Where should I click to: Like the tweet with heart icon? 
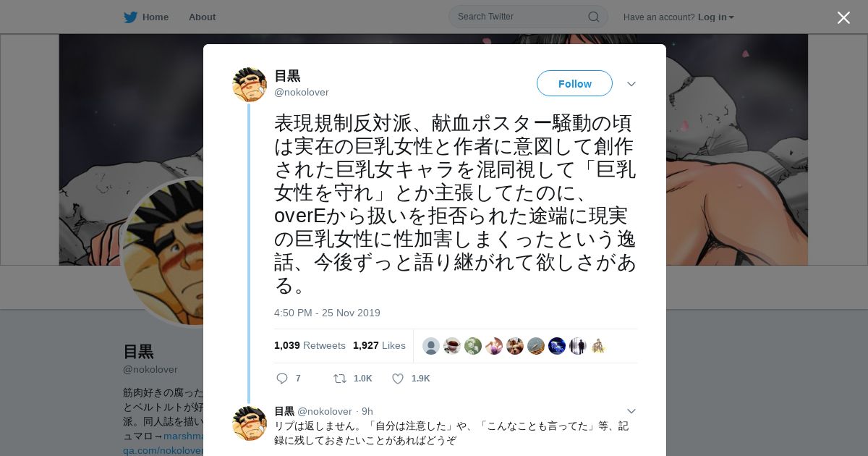(398, 379)
